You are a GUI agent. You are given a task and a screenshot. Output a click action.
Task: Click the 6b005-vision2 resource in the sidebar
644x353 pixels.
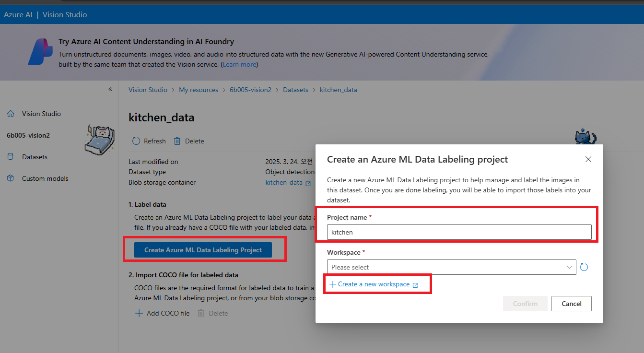pyautogui.click(x=28, y=135)
